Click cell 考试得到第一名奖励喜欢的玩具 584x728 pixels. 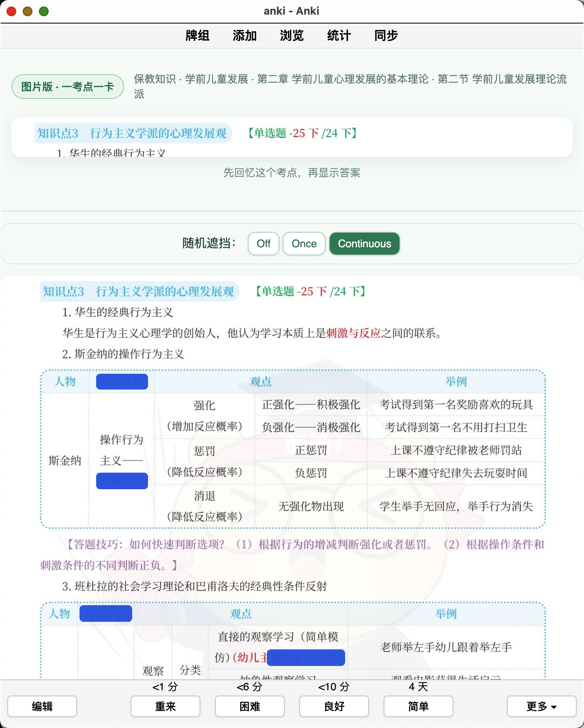pos(456,405)
